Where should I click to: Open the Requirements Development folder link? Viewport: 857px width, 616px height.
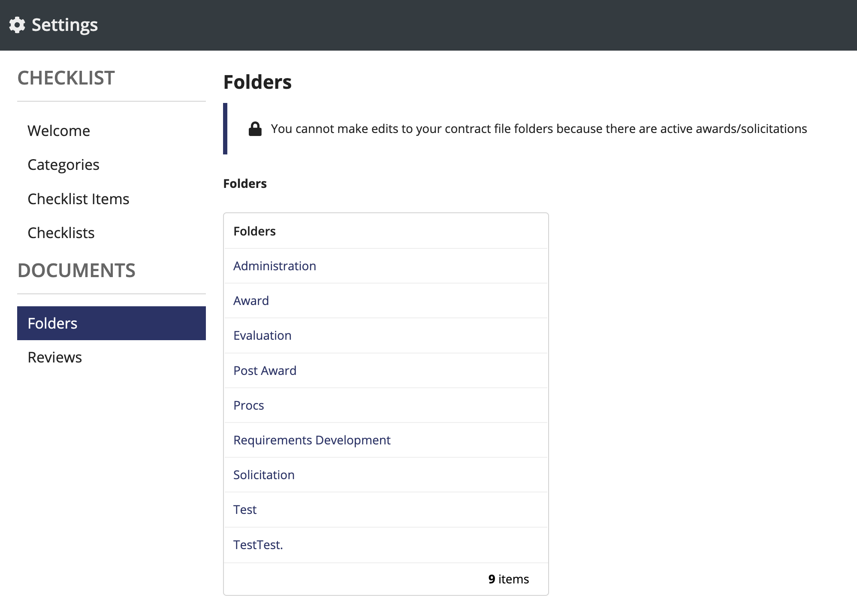tap(312, 440)
